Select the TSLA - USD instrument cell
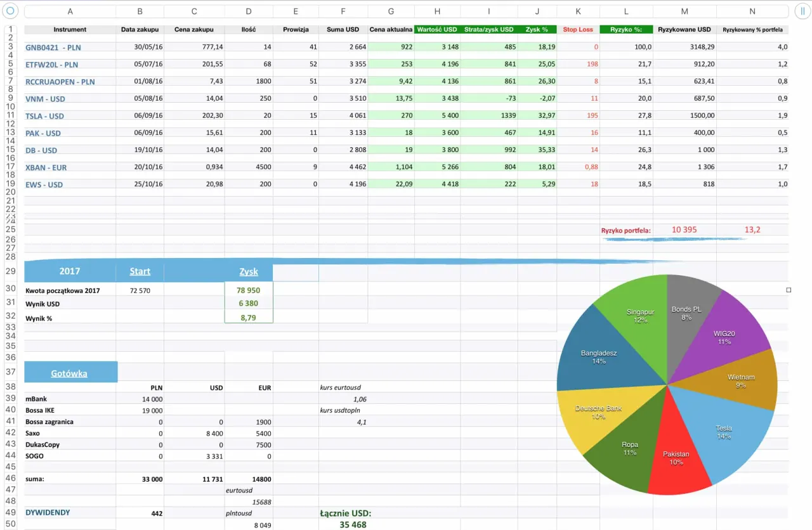 point(45,116)
